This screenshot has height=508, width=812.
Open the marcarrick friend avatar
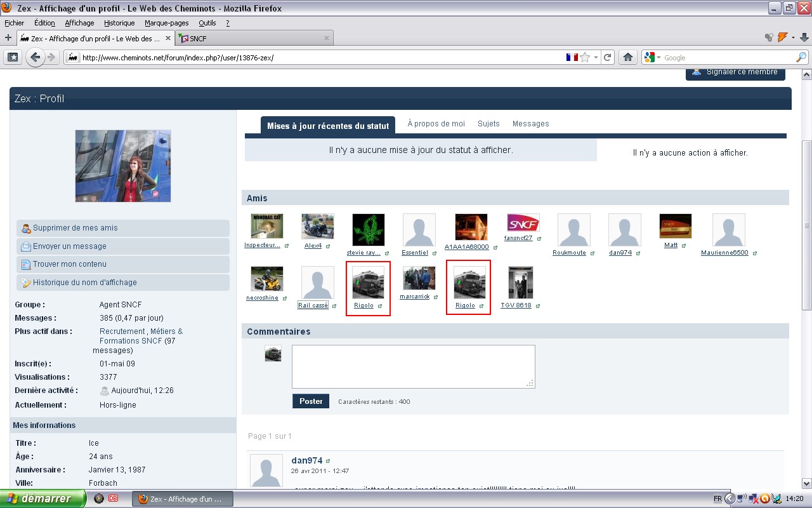pyautogui.click(x=419, y=278)
